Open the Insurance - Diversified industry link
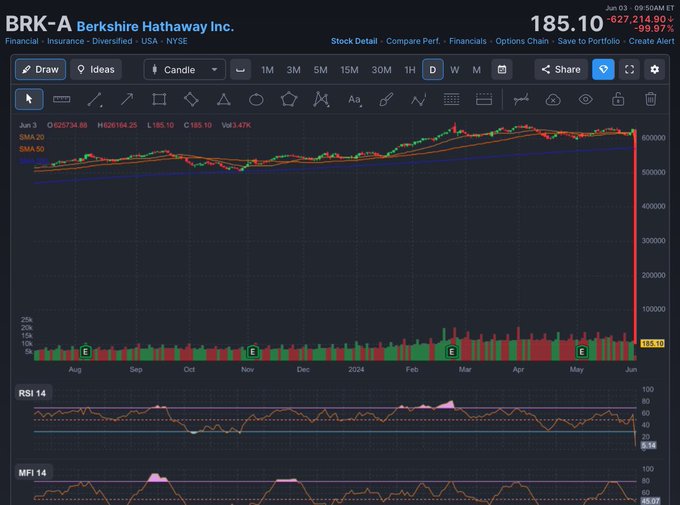680x505 pixels. [90, 41]
